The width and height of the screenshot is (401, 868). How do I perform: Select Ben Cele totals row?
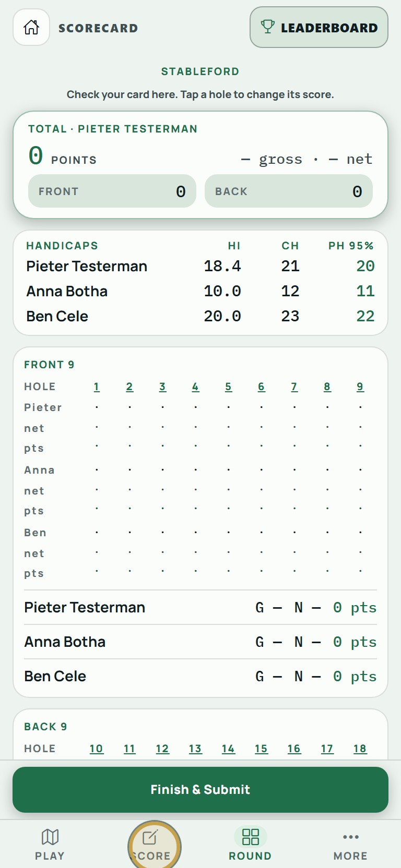point(200,677)
